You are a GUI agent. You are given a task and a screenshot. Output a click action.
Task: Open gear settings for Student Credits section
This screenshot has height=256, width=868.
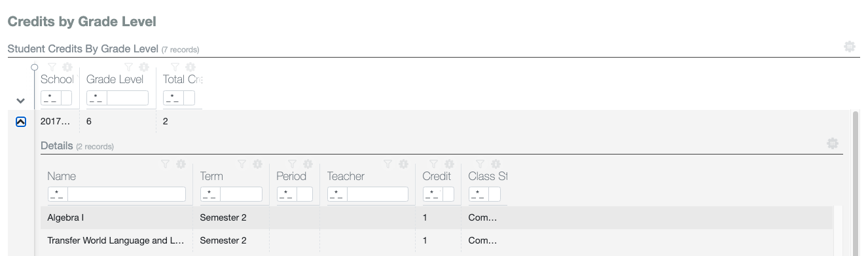[x=850, y=46]
